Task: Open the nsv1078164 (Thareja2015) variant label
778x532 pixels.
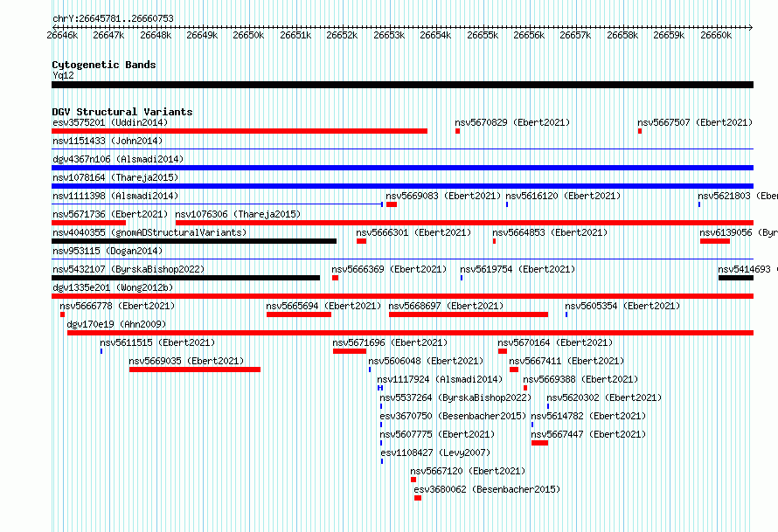Action: [115, 177]
